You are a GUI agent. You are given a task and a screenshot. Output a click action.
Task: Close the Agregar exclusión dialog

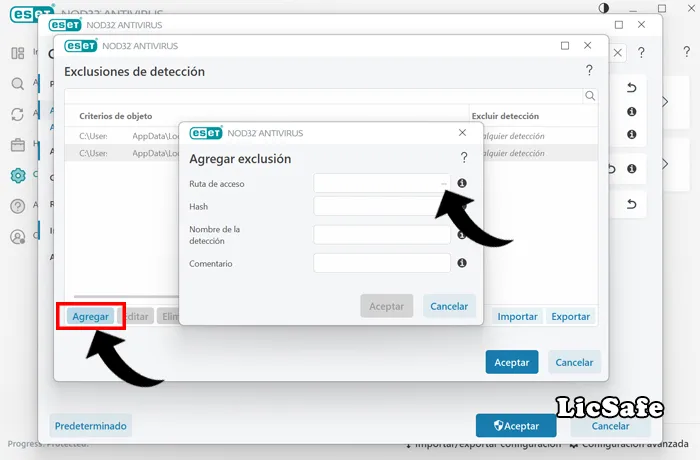462,133
